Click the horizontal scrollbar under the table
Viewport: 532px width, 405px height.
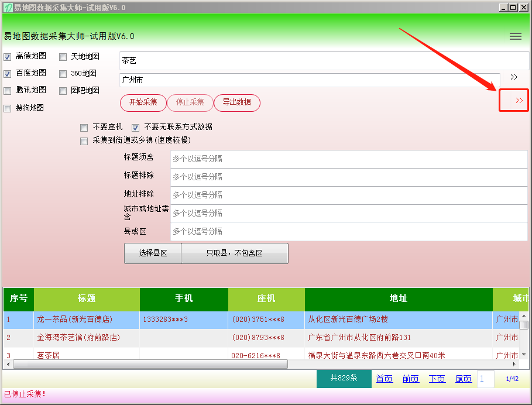[150, 364]
